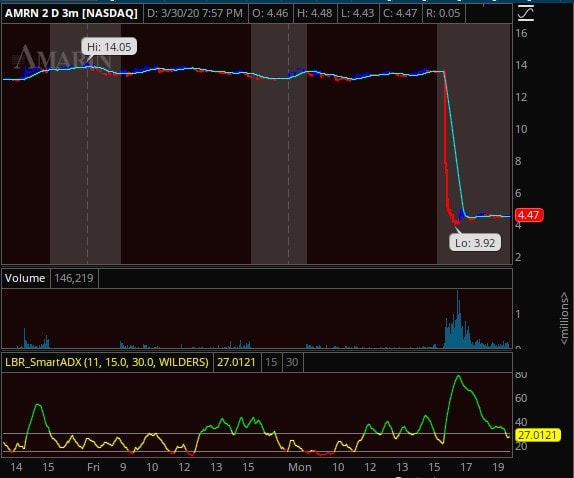
Task: Click the 16 price axis label
Action: [521, 33]
